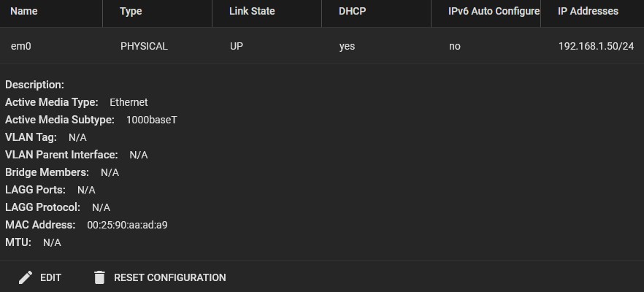
Task: Sort by Name column header
Action: 24,11
